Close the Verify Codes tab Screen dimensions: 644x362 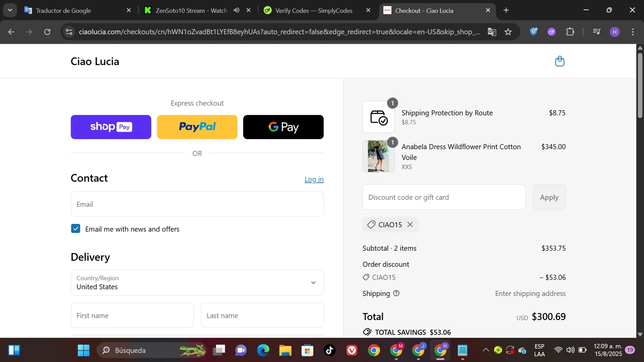(368, 10)
